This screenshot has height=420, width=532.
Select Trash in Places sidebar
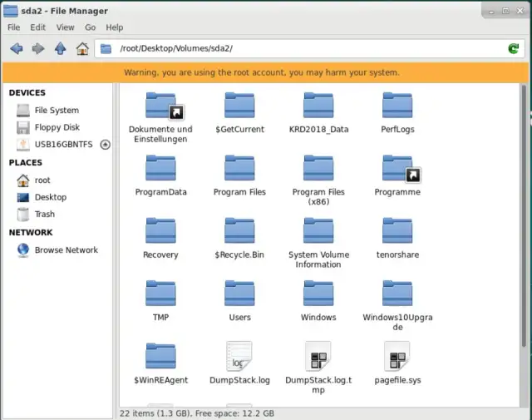(44, 215)
